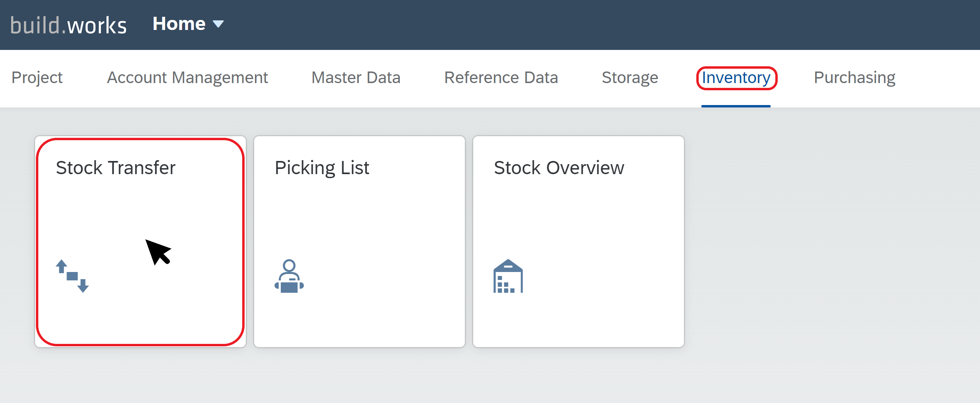980x403 pixels.
Task: Open the Picking List tile
Action: 360,242
